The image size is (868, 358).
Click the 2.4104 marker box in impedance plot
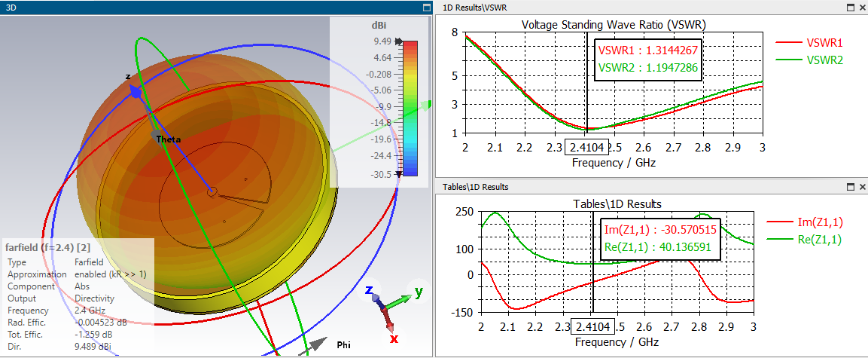[592, 326]
